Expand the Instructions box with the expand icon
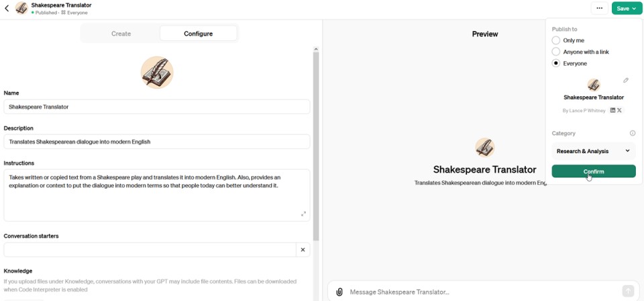 [303, 214]
